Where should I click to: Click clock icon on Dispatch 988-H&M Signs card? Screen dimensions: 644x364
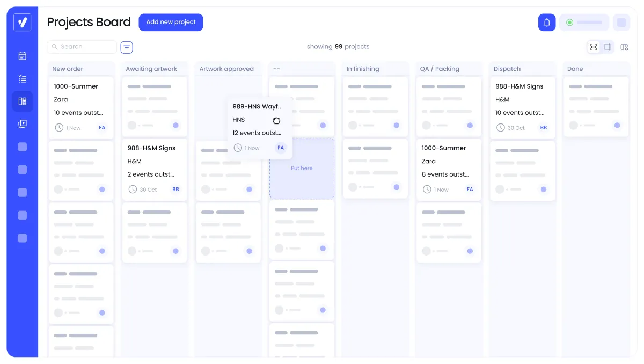501,128
